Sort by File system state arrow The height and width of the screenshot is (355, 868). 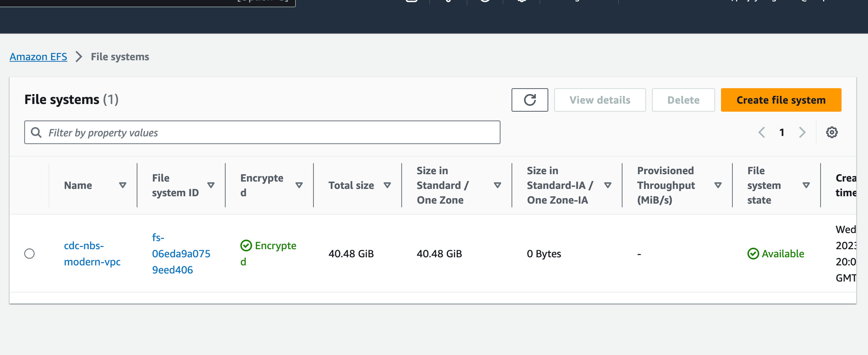click(x=806, y=185)
